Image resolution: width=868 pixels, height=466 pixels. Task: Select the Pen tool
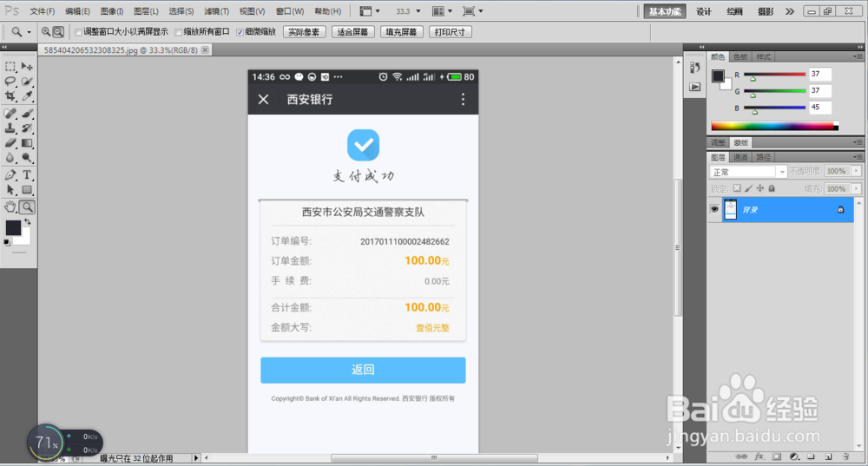coord(10,175)
